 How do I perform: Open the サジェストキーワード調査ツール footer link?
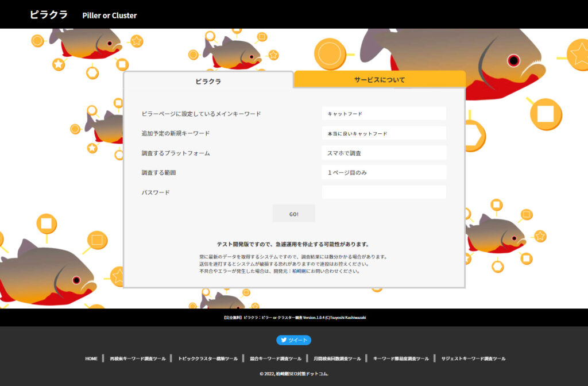coord(473,358)
